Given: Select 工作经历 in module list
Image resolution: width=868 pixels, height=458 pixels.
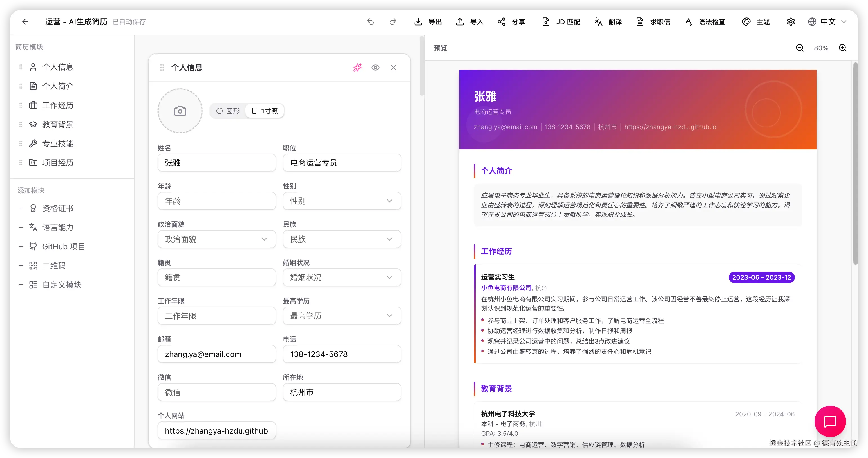Looking at the screenshot, I should click(x=58, y=105).
